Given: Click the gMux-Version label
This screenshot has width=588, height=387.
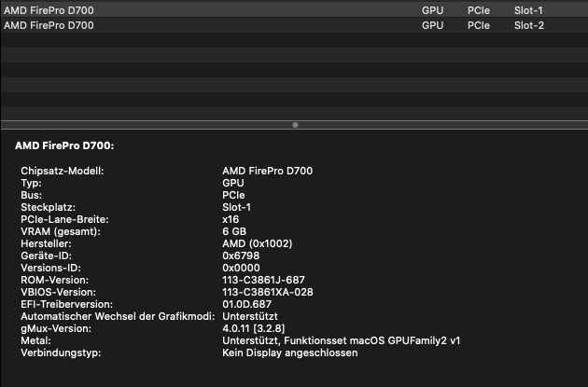Looking at the screenshot, I should (x=56, y=328).
